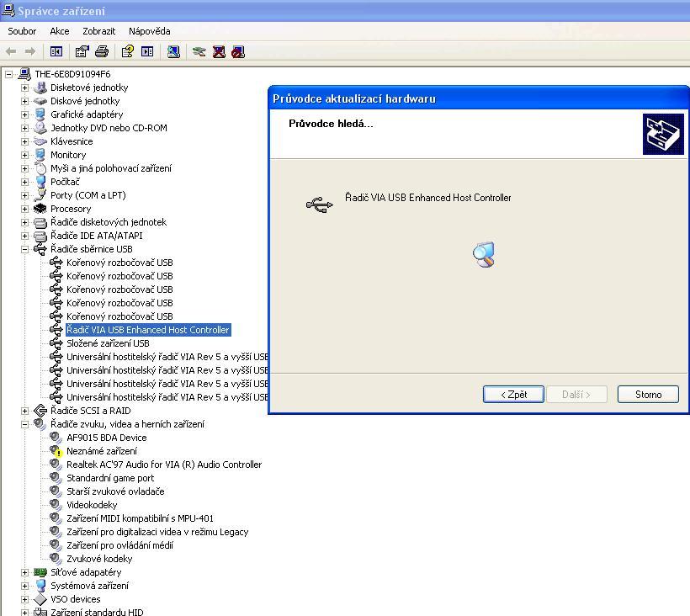Click the AF9015 BDA Device speaker icon
This screenshot has width=690, height=616.
pos(56,438)
